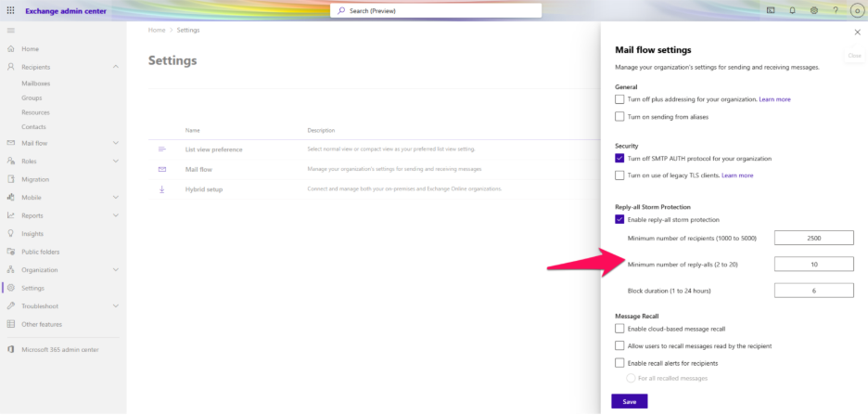Collapse the Recipients navigation section

click(115, 67)
